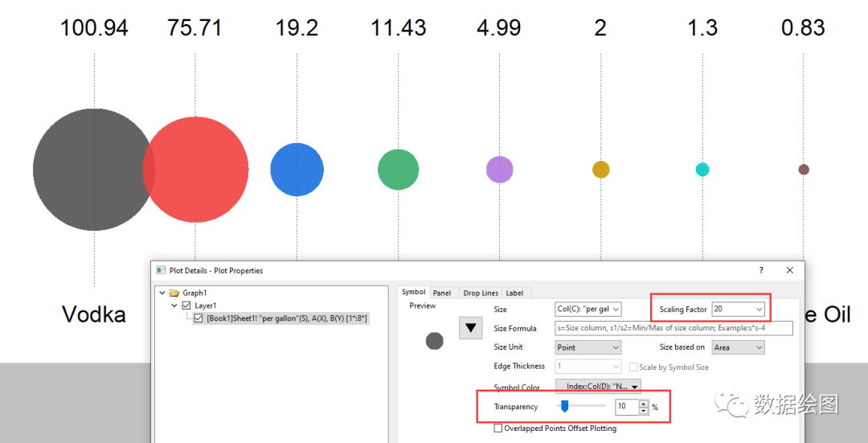
Task: Click the yellow bubble under value 2
Action: [x=600, y=170]
